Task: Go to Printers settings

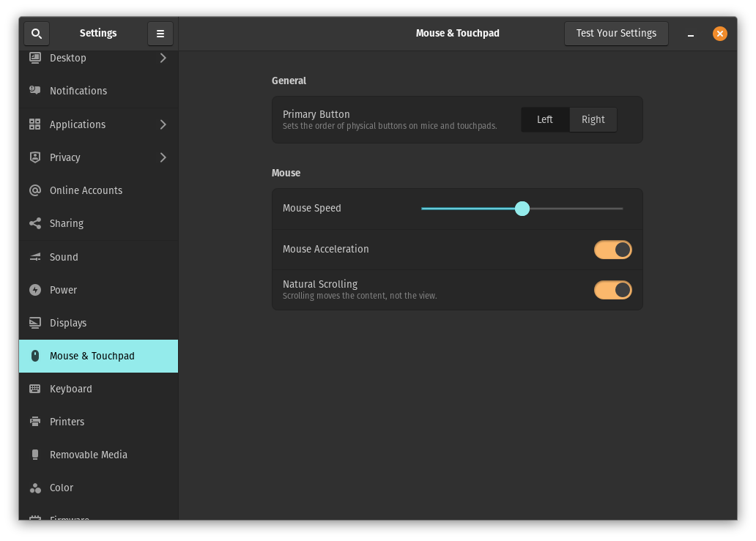Action: [98, 422]
